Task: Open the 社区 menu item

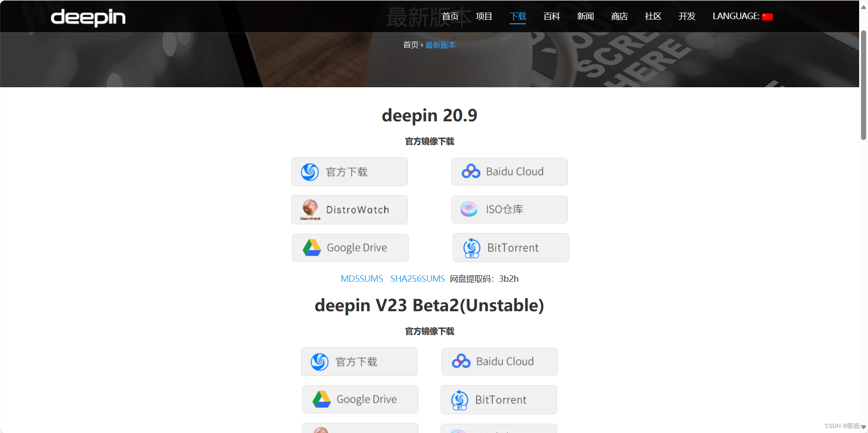Action: [653, 16]
